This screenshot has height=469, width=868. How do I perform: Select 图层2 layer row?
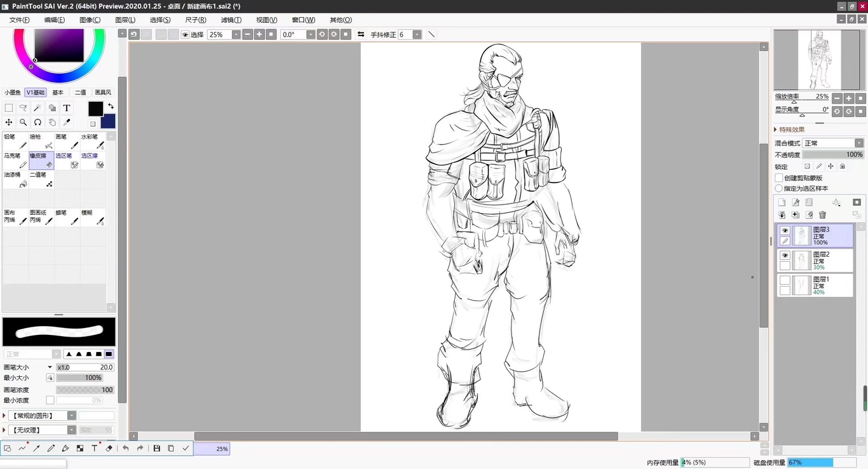click(815, 261)
